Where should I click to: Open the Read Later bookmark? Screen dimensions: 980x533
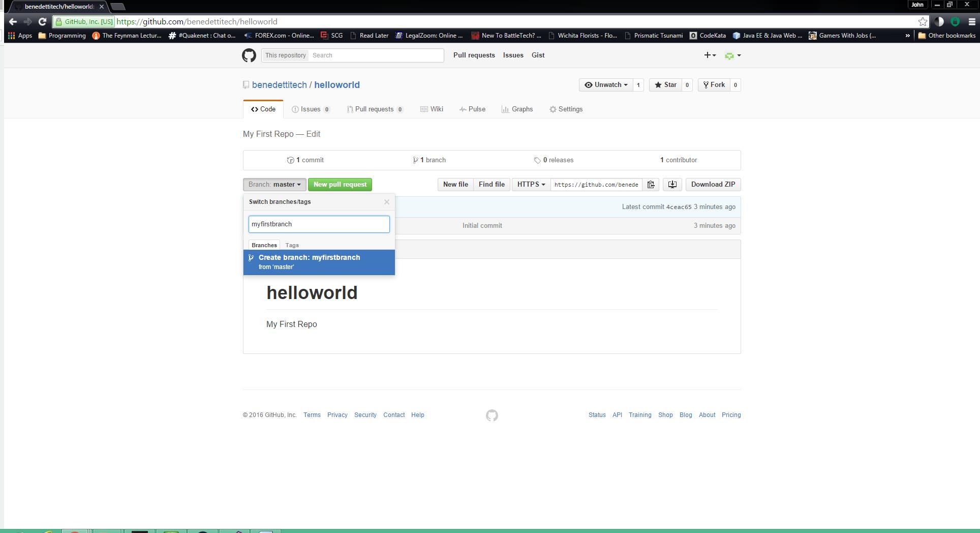pos(369,36)
